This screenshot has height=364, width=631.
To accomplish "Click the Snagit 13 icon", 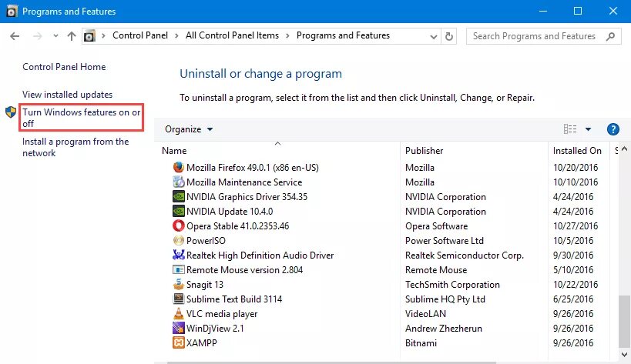I will (x=178, y=284).
